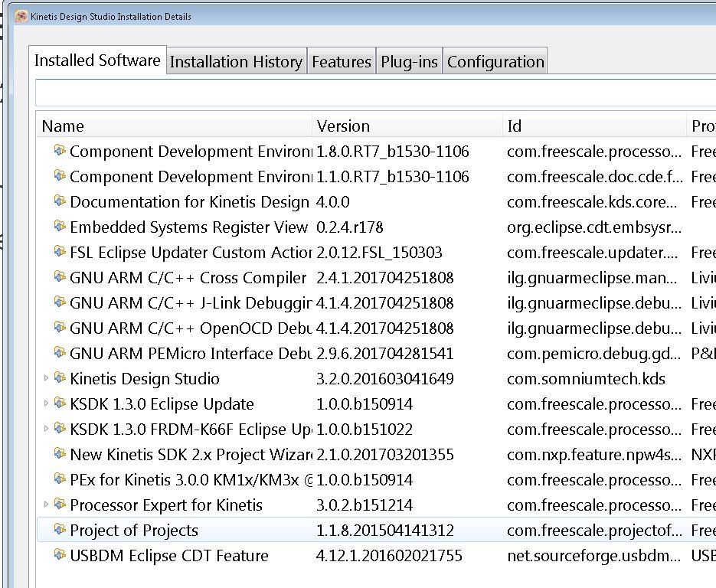
Task: Select the GNU ARM C/C++ Cross Compiler row
Action: point(375,278)
